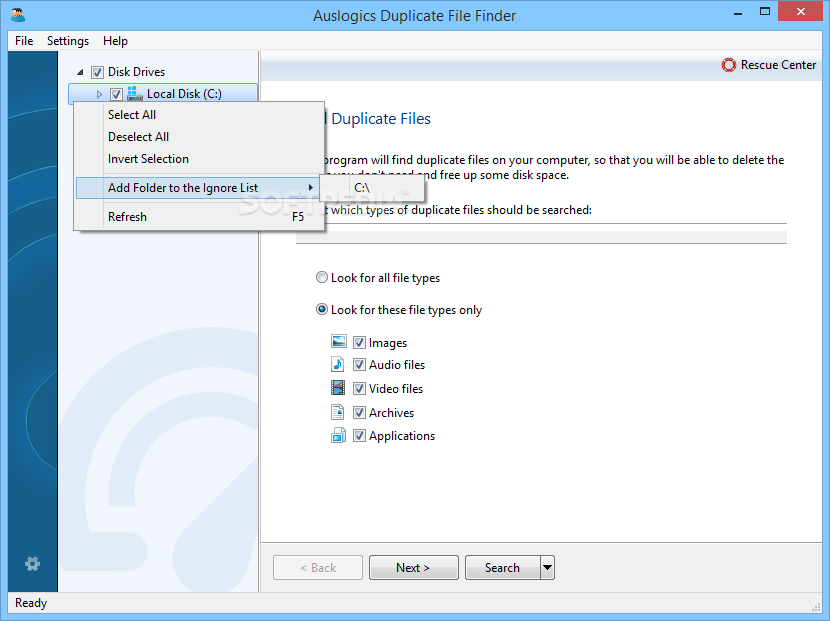This screenshot has height=621, width=830.
Task: Expand the Local Disk (C:) node
Action: 99,94
